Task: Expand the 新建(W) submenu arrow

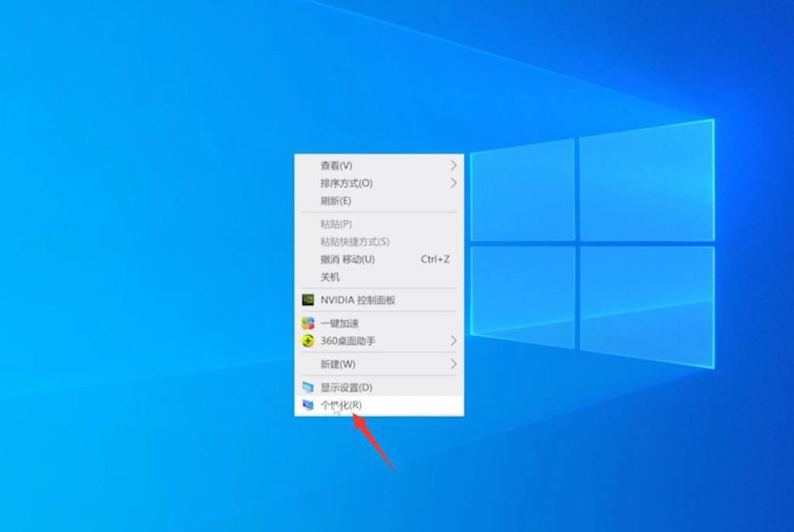Action: click(453, 364)
